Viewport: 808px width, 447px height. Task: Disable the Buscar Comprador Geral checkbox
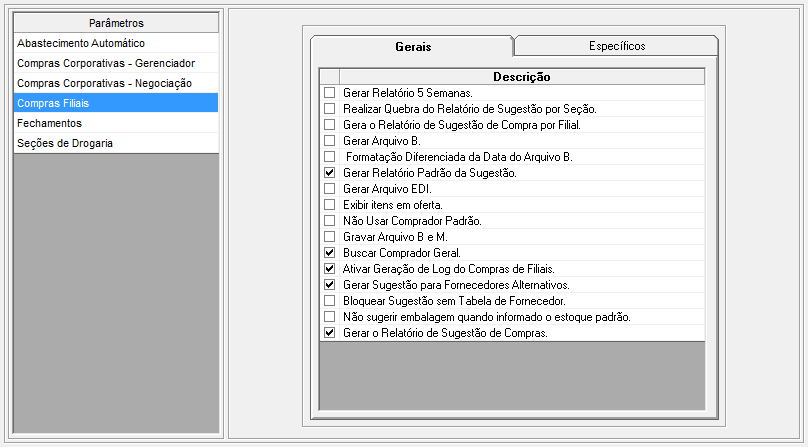click(x=329, y=253)
